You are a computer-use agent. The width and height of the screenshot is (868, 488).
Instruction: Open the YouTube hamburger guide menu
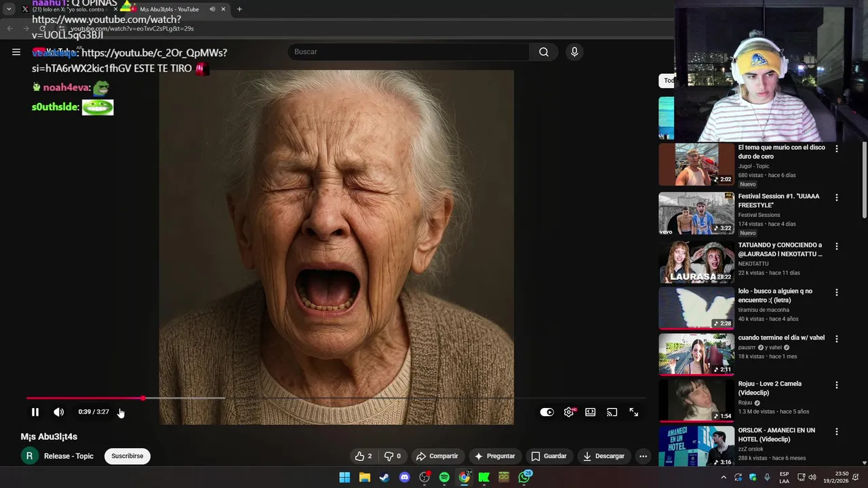pos(16,52)
